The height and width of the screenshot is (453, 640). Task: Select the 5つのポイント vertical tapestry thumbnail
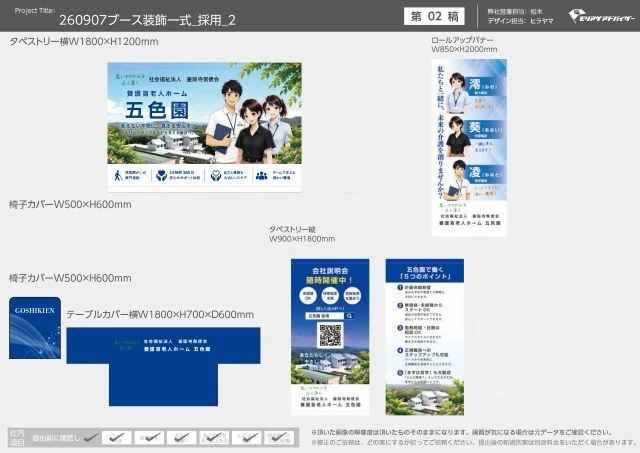pyautogui.click(x=424, y=337)
